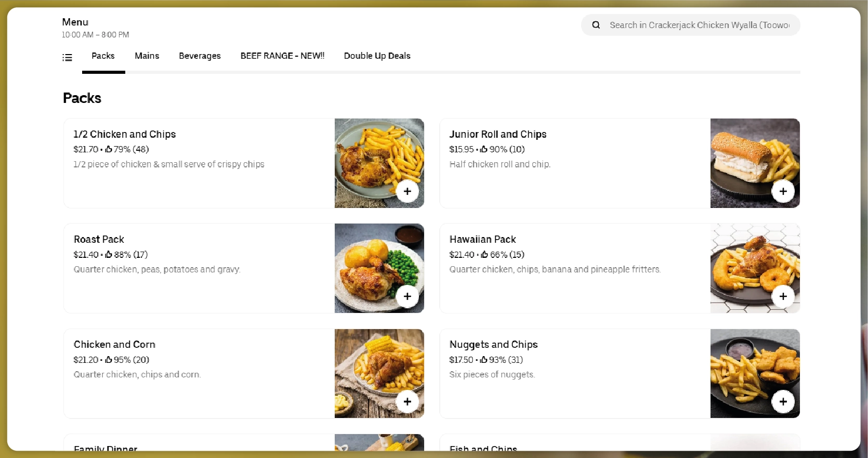Click the Menu heading text
The width and height of the screenshot is (868, 458).
(x=75, y=22)
